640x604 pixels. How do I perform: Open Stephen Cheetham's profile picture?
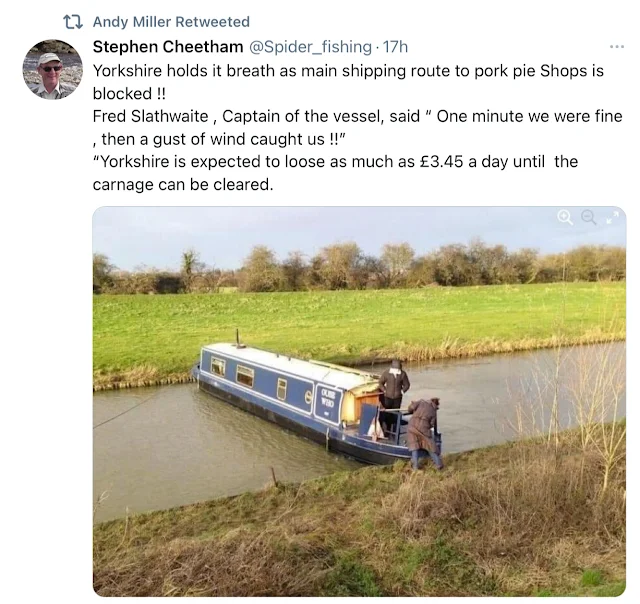point(52,69)
